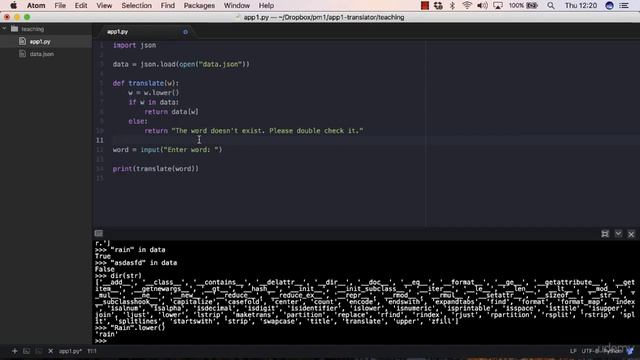
Task: Switch to the app1.py editor tab
Action: pyautogui.click(x=118, y=32)
